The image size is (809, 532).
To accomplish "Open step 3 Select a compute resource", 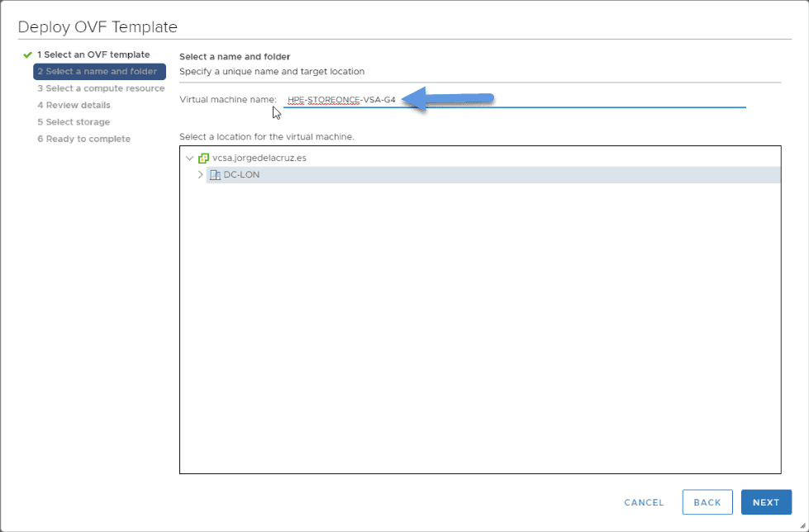I will (x=101, y=88).
